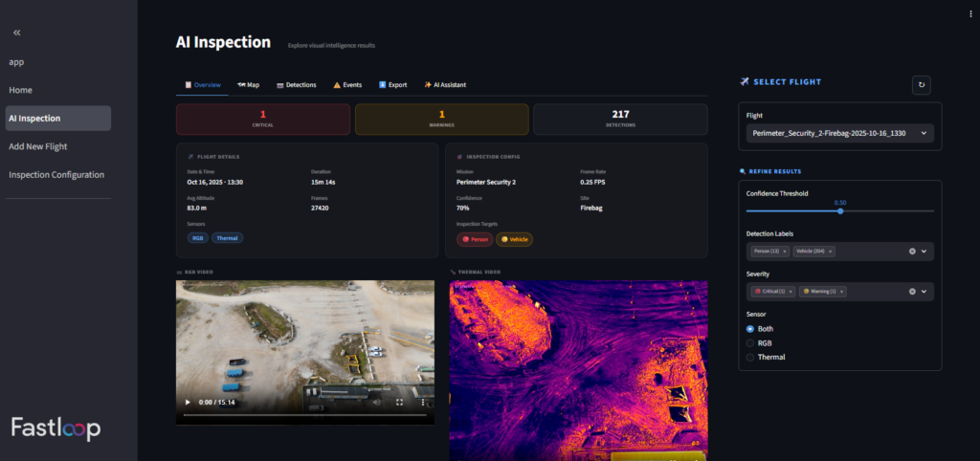Open the AI Assistant tab
Image resolution: width=980 pixels, height=461 pixels.
pyautogui.click(x=445, y=85)
